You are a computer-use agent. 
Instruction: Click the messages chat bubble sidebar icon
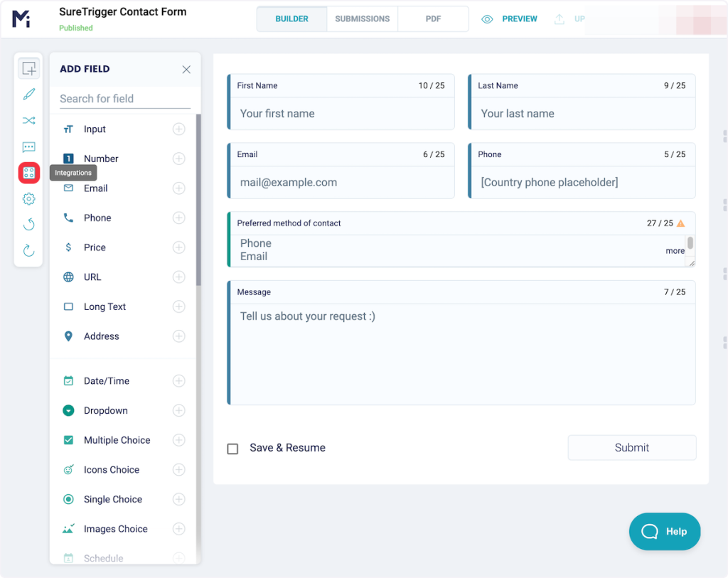tap(29, 147)
